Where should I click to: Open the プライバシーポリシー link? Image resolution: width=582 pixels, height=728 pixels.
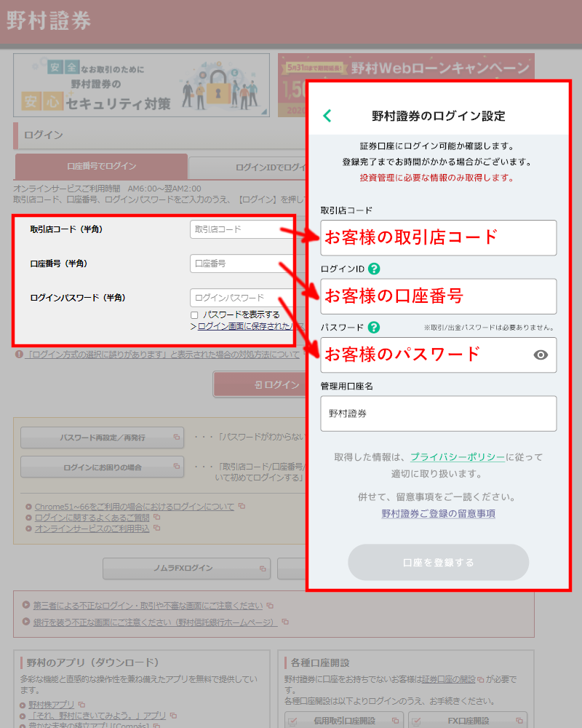(x=457, y=457)
